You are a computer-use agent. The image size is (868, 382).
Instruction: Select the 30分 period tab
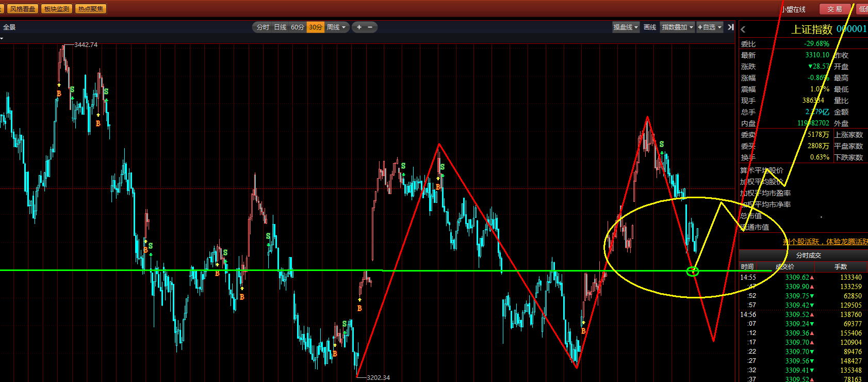(x=315, y=27)
